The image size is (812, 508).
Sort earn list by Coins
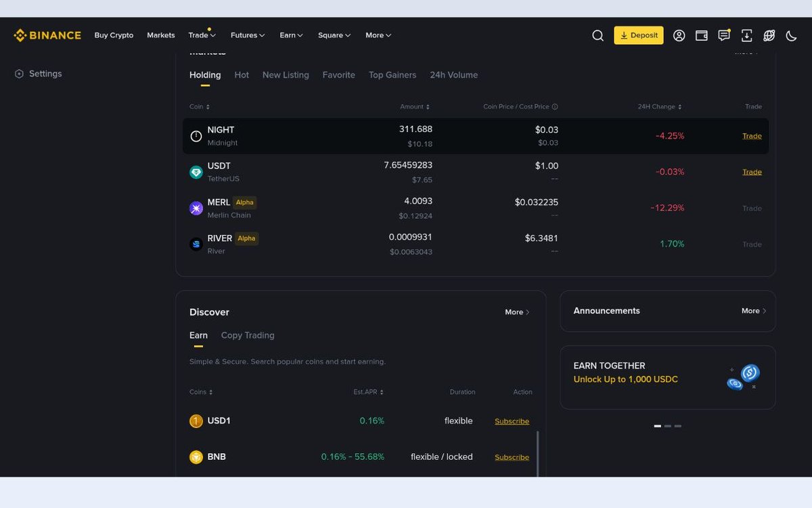[201, 391]
